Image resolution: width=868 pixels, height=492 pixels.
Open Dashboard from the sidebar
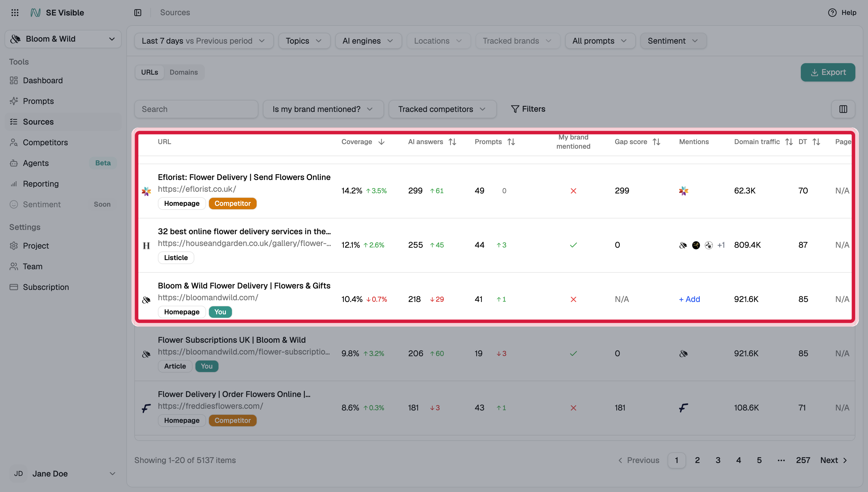pyautogui.click(x=43, y=80)
